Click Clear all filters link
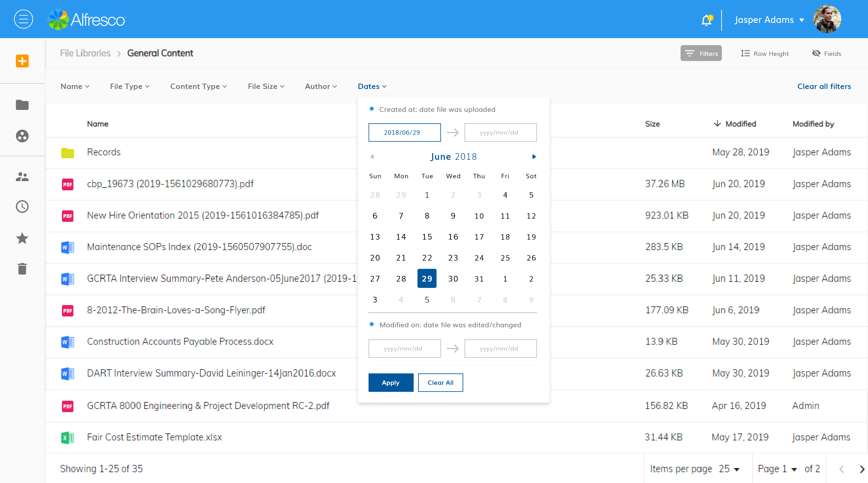Screen dimensions: 868x483 point(824,86)
